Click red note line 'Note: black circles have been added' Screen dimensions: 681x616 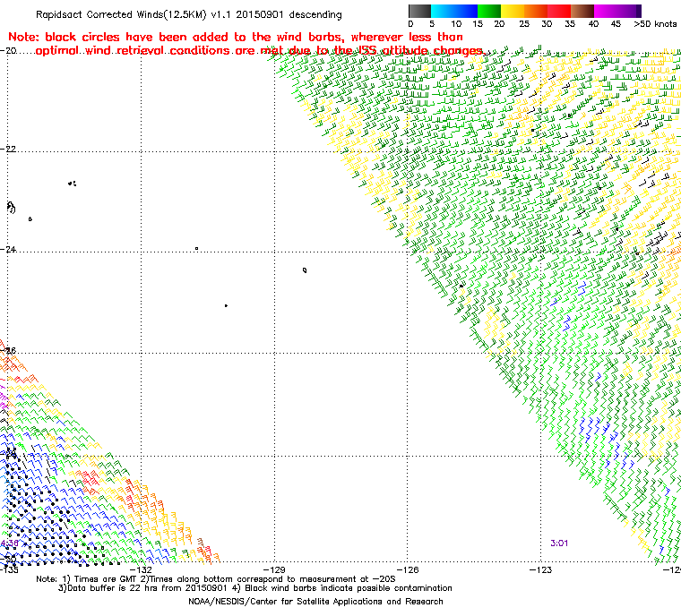pos(236,37)
